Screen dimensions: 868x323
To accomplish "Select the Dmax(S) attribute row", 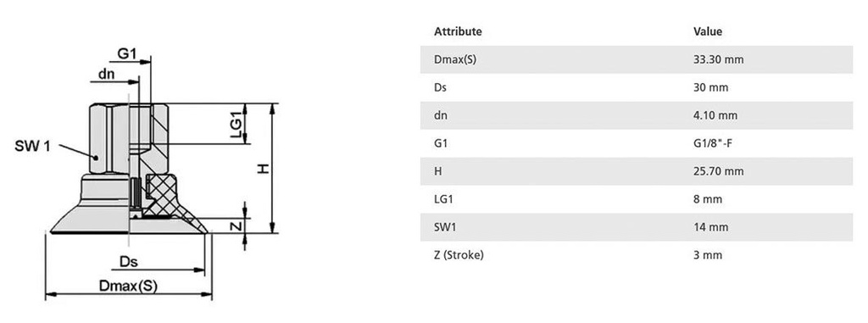I will 637,60.
